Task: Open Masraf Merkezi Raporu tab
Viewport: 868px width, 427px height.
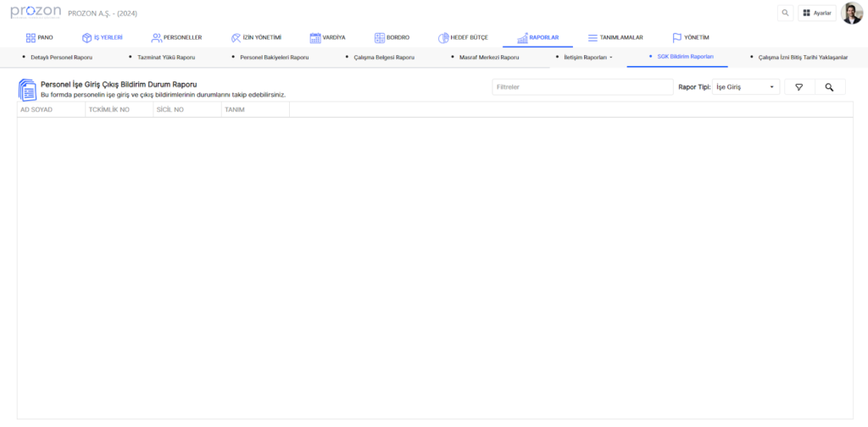Action: click(x=486, y=58)
